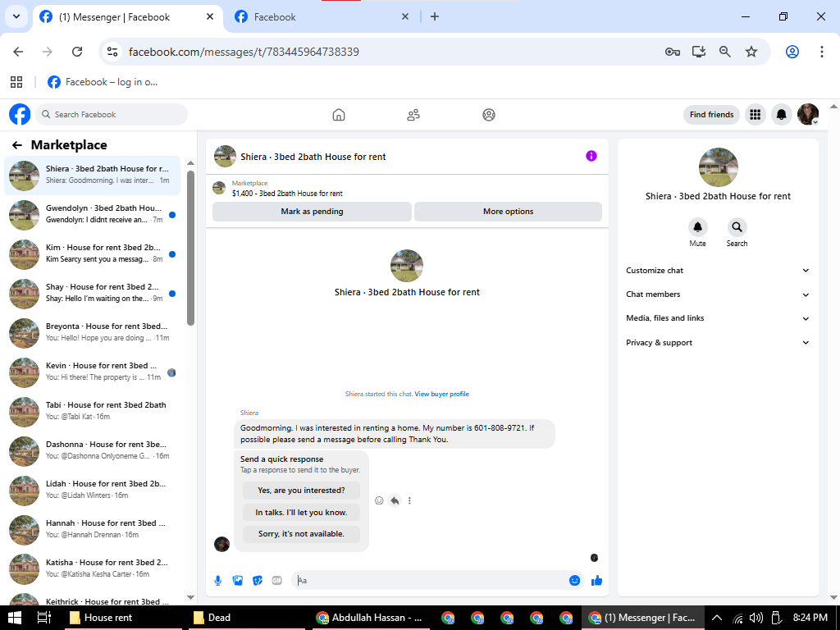Expand Media, files and links section

click(x=718, y=318)
